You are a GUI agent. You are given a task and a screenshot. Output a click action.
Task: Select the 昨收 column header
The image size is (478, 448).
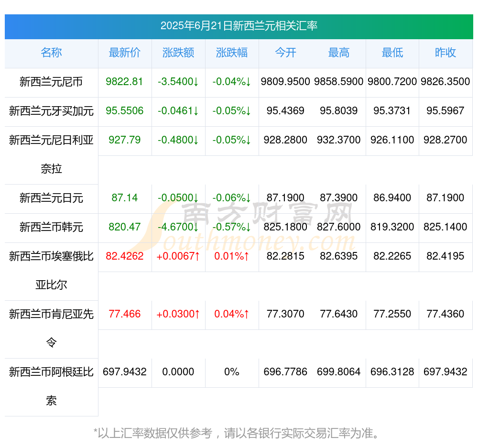pos(445,53)
